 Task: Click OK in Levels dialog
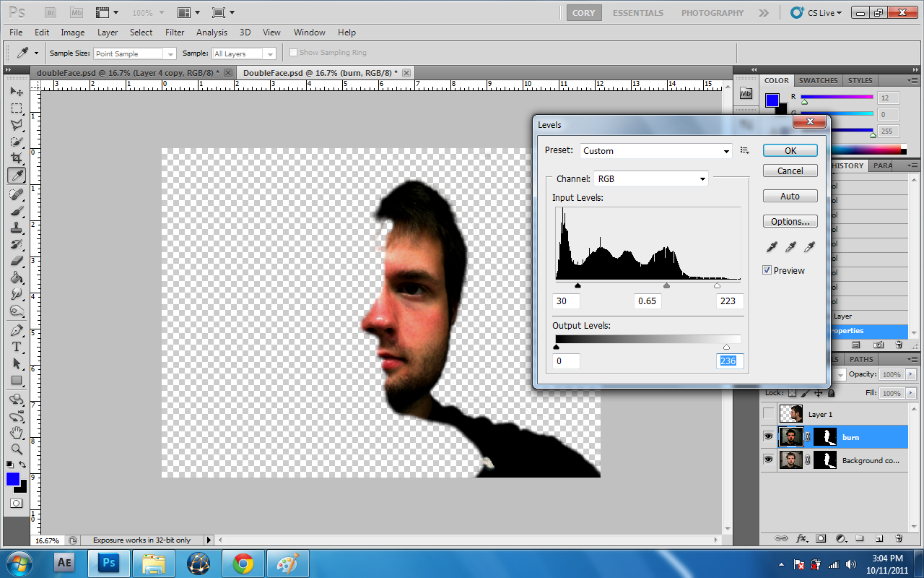click(790, 150)
